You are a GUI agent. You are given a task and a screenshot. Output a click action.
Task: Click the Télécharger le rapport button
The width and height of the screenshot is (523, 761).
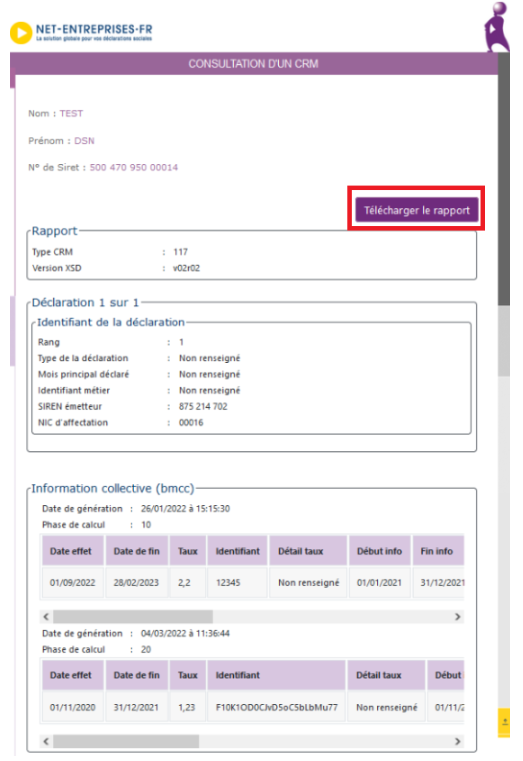pyautogui.click(x=417, y=210)
